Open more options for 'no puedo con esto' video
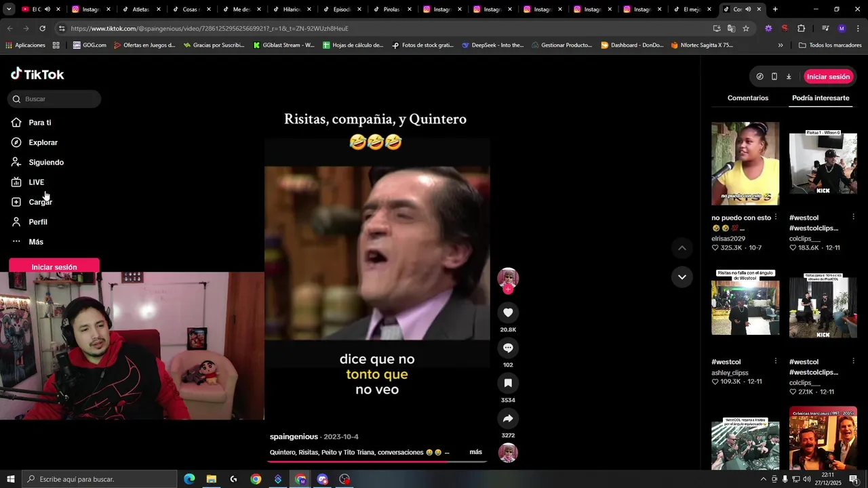This screenshot has height=488, width=868. [x=775, y=217]
